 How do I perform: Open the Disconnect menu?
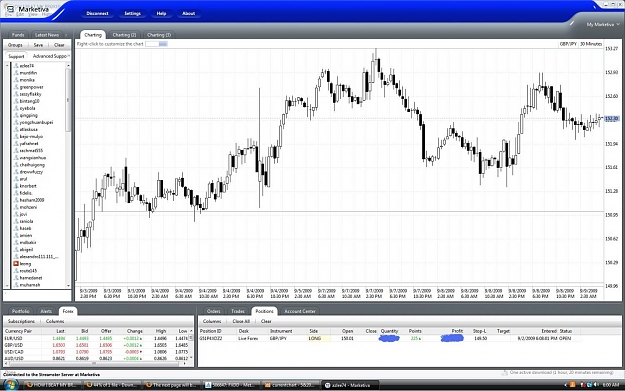tap(97, 13)
